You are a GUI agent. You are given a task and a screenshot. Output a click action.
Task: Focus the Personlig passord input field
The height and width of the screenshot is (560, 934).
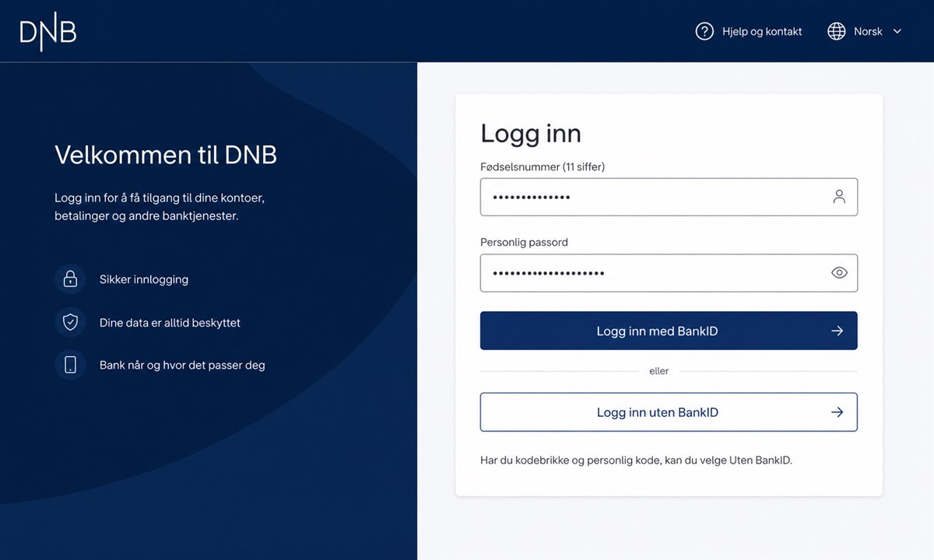[x=669, y=273]
